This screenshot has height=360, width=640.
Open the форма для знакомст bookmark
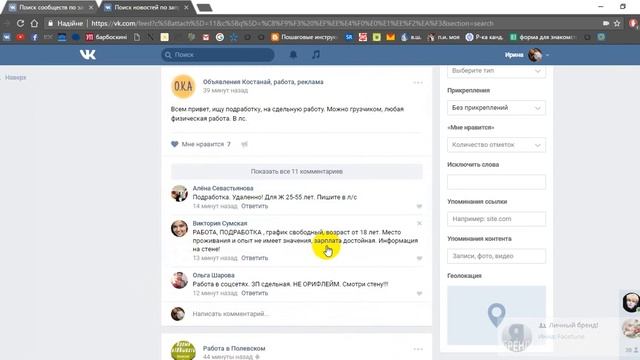coord(542,37)
